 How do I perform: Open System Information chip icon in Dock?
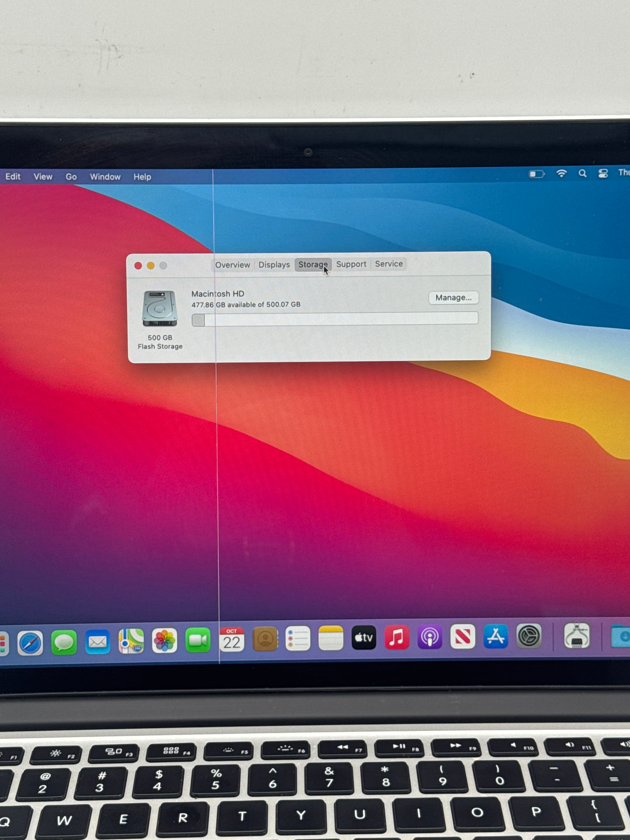[576, 635]
